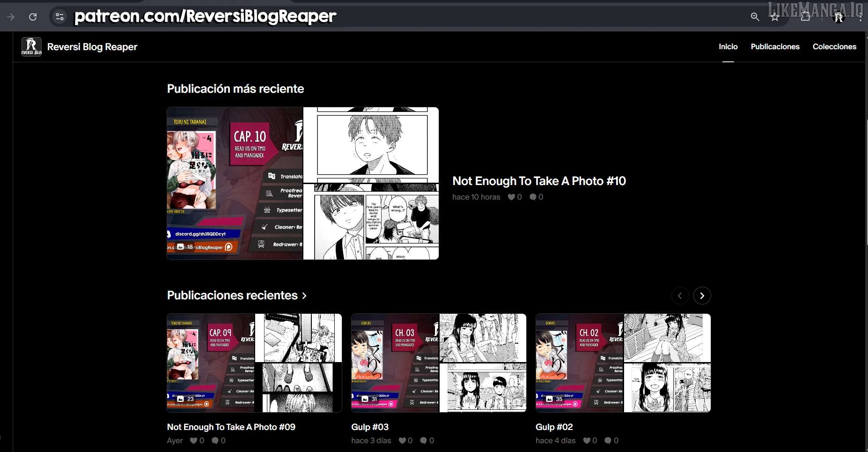Viewport: 868px width, 452px height.
Task: Go to previous recent posts carousel page
Action: (680, 296)
